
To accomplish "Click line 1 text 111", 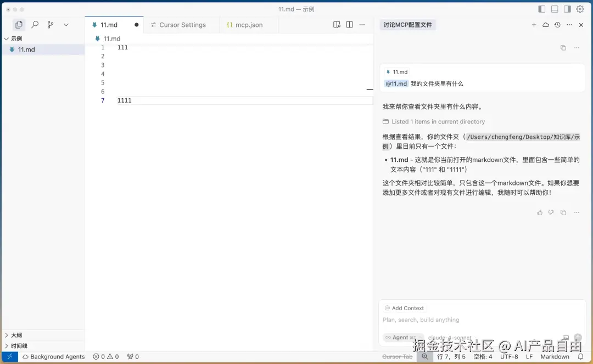I will (x=122, y=47).
